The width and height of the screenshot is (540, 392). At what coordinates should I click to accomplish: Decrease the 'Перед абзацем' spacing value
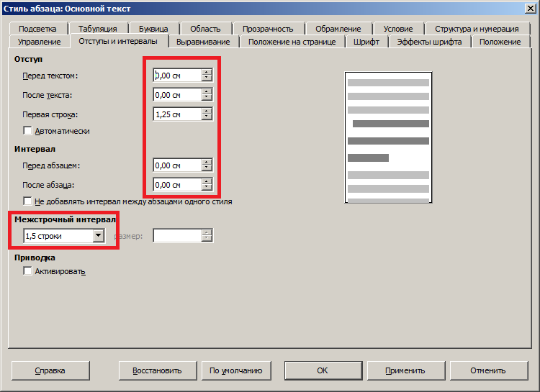(207, 168)
